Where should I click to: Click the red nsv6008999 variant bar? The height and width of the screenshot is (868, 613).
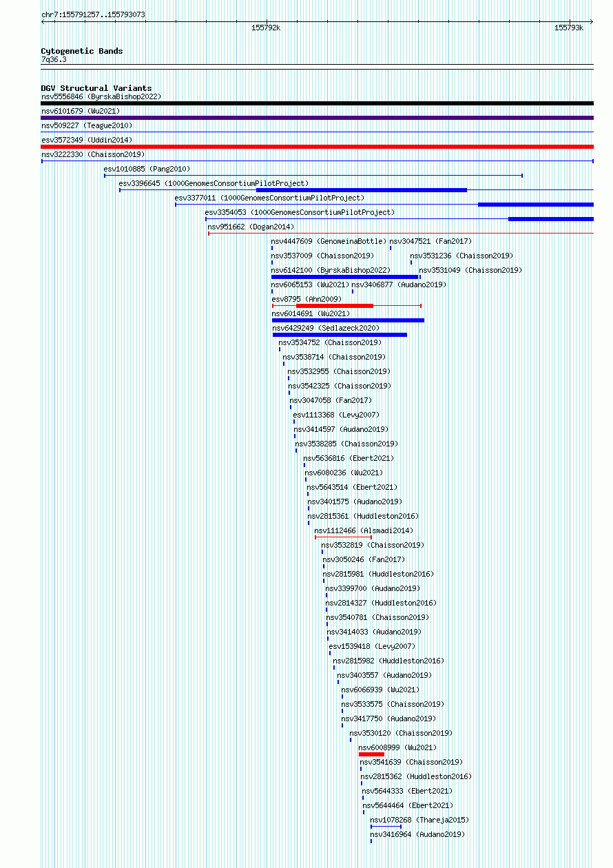pyautogui.click(x=371, y=754)
